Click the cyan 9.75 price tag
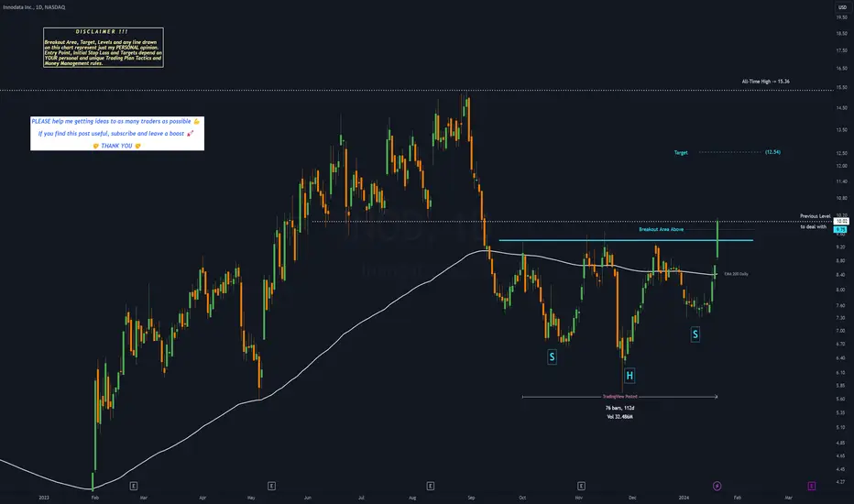 click(840, 230)
